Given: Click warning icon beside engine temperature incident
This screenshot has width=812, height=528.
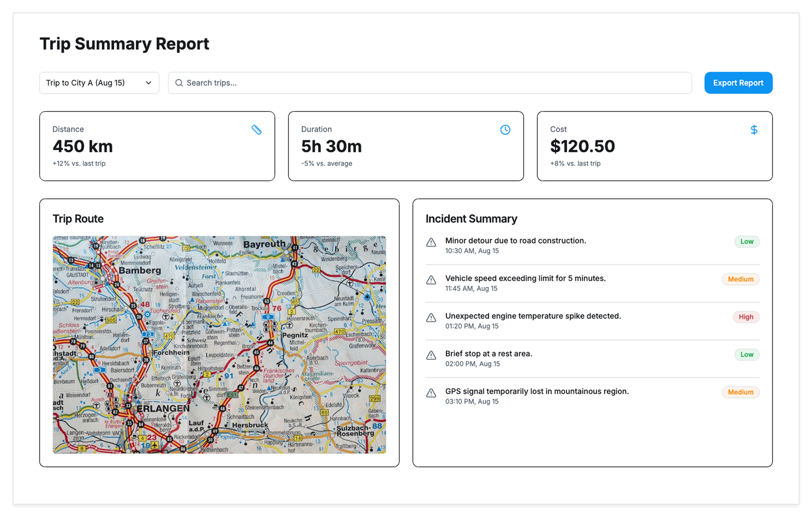Looking at the screenshot, I should click(x=431, y=318).
